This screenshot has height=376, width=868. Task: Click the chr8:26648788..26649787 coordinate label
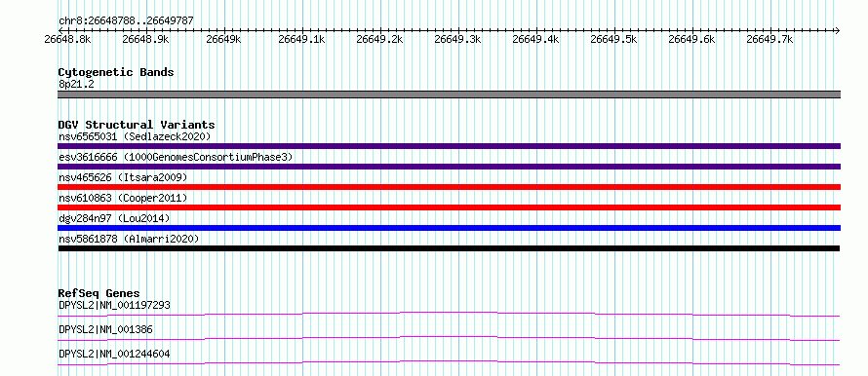tap(126, 21)
